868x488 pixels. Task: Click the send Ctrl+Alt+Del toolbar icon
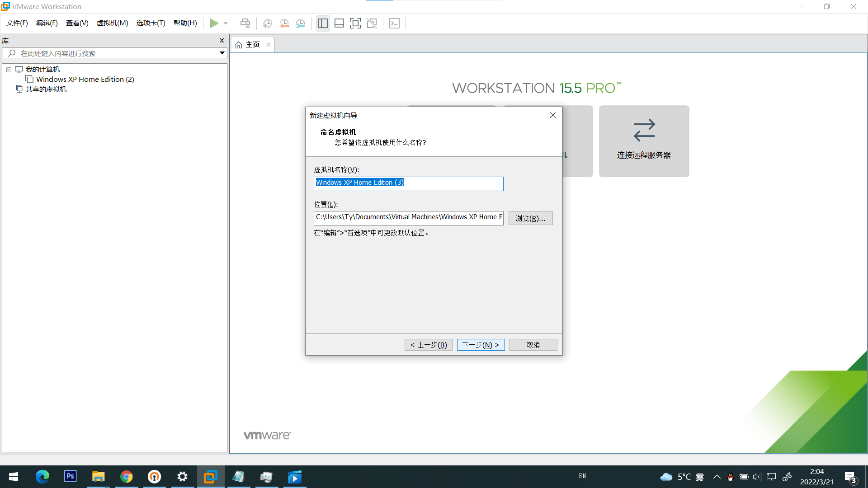pyautogui.click(x=245, y=23)
